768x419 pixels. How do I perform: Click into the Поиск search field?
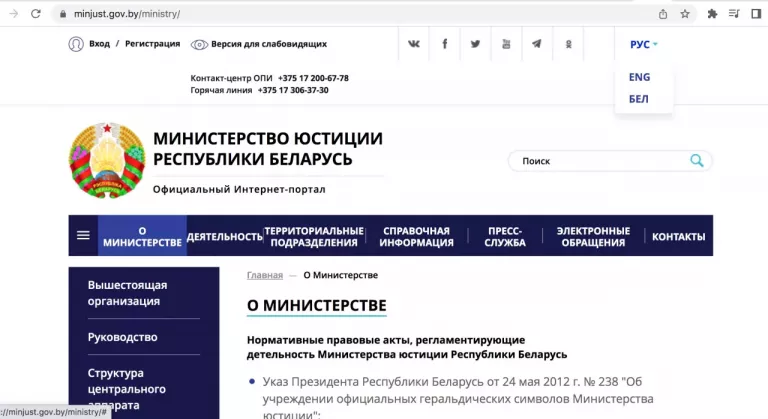[x=600, y=160]
